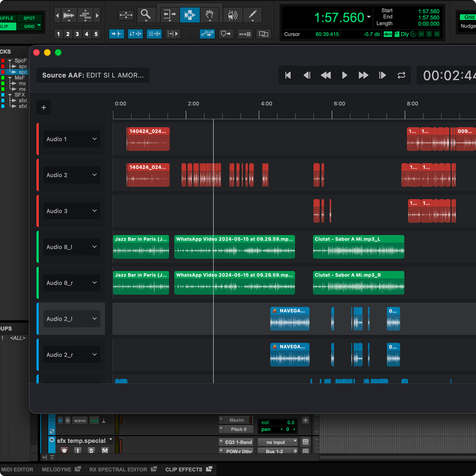Step back one frame in AAF player
This screenshot has height=476, width=476.
point(307,75)
